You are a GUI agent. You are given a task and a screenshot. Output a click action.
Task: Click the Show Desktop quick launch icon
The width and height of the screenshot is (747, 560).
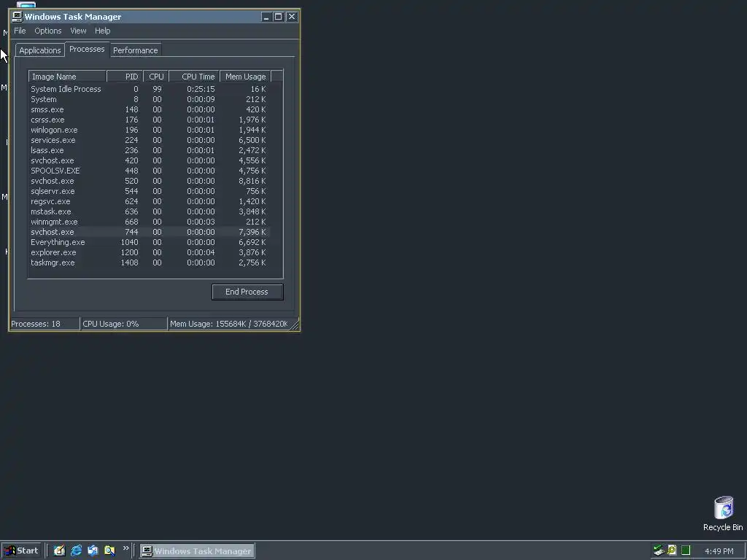[x=59, y=551]
